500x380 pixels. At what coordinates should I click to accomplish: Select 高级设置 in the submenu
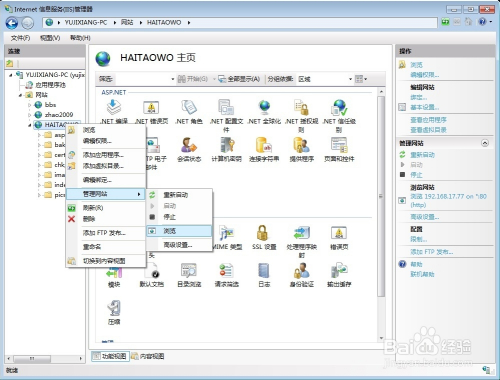click(x=179, y=245)
